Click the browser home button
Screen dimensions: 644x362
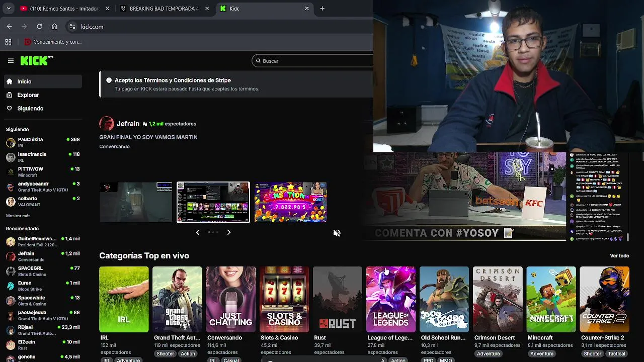click(54, 27)
